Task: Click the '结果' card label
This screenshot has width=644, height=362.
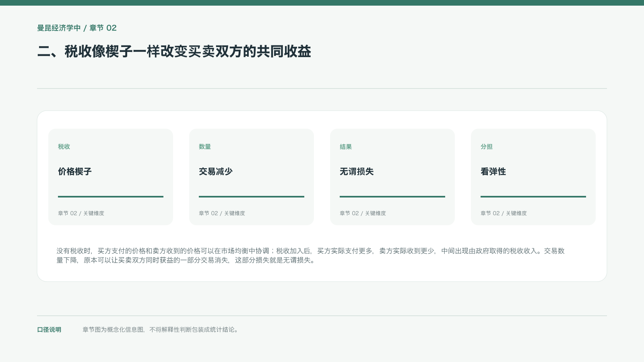Action: click(x=346, y=147)
